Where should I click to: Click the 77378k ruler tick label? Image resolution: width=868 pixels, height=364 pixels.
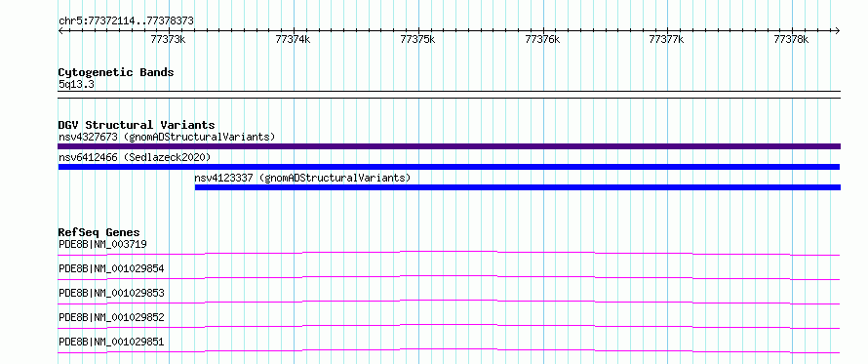coord(792,39)
